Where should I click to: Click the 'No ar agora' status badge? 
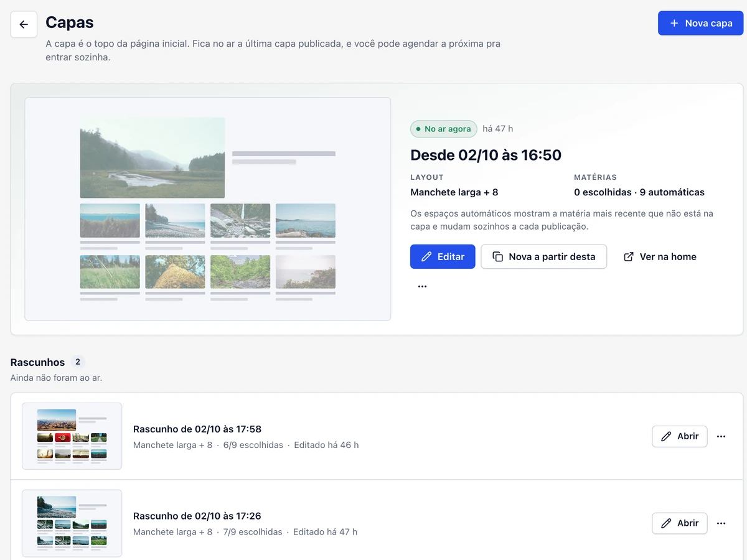[x=444, y=129]
